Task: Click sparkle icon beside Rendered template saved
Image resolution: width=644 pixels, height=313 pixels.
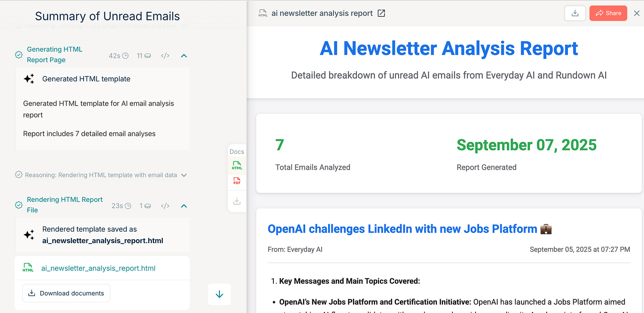Action: click(x=29, y=235)
